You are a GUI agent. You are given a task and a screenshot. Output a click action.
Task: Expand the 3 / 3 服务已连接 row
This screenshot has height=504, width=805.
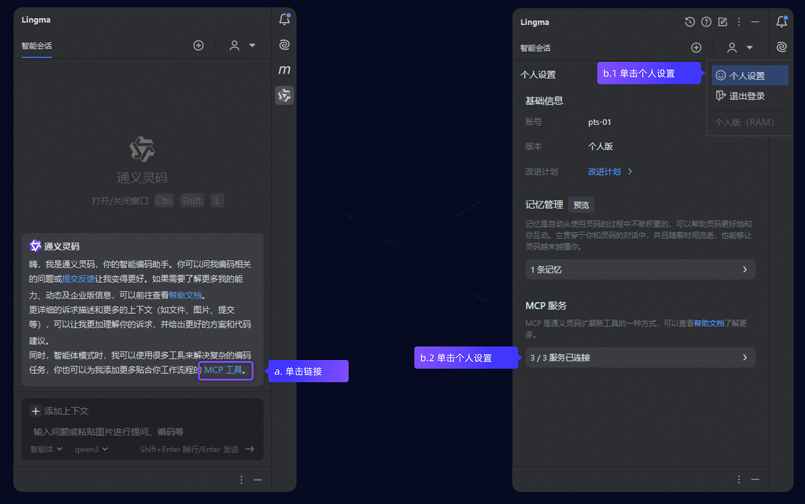click(x=640, y=358)
